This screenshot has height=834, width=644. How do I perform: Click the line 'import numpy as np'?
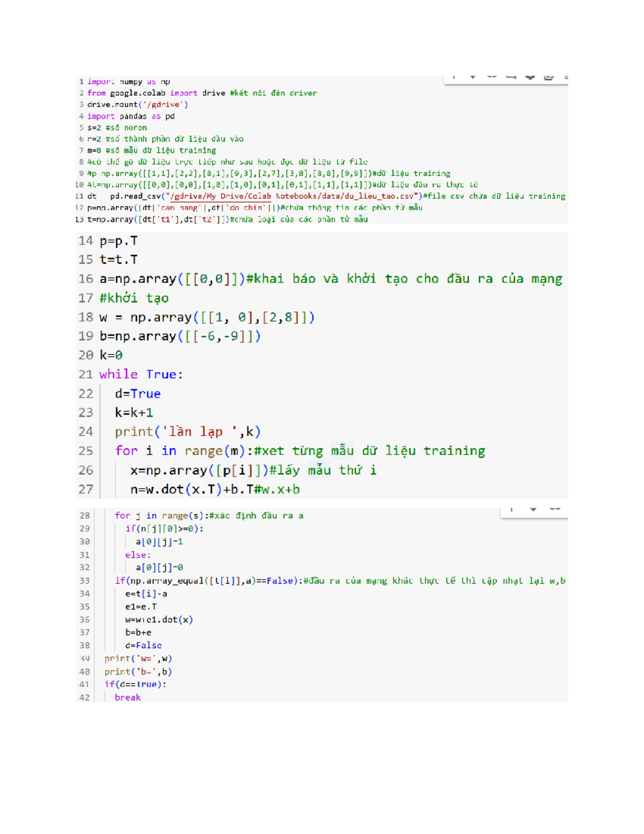(x=129, y=82)
